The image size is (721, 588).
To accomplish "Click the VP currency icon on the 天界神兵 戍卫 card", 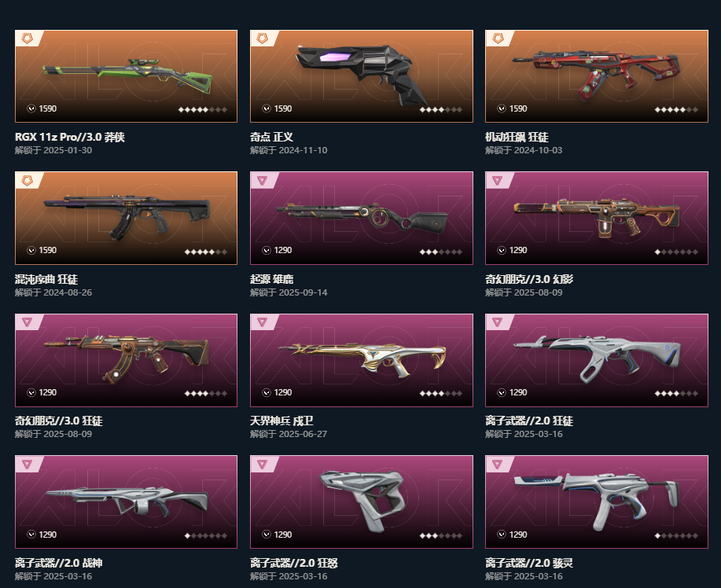I will 267,392.
